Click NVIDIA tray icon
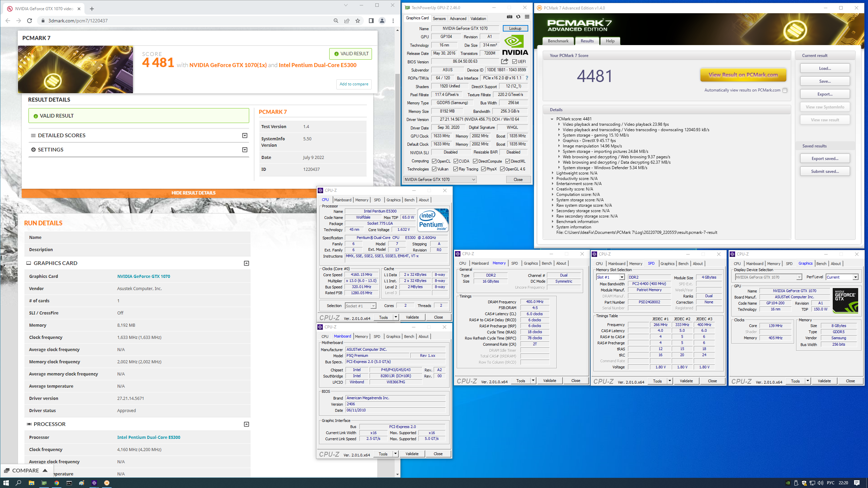 [x=788, y=483]
